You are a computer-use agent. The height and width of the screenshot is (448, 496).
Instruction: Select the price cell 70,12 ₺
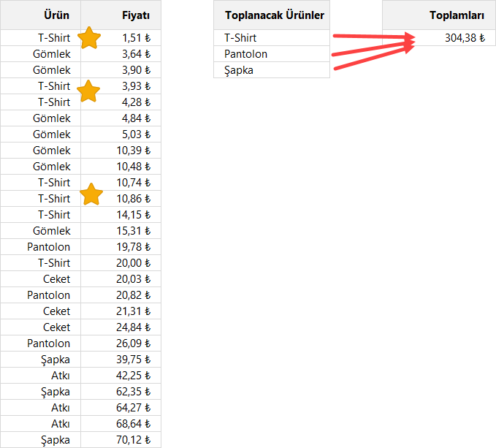pyautogui.click(x=121, y=440)
